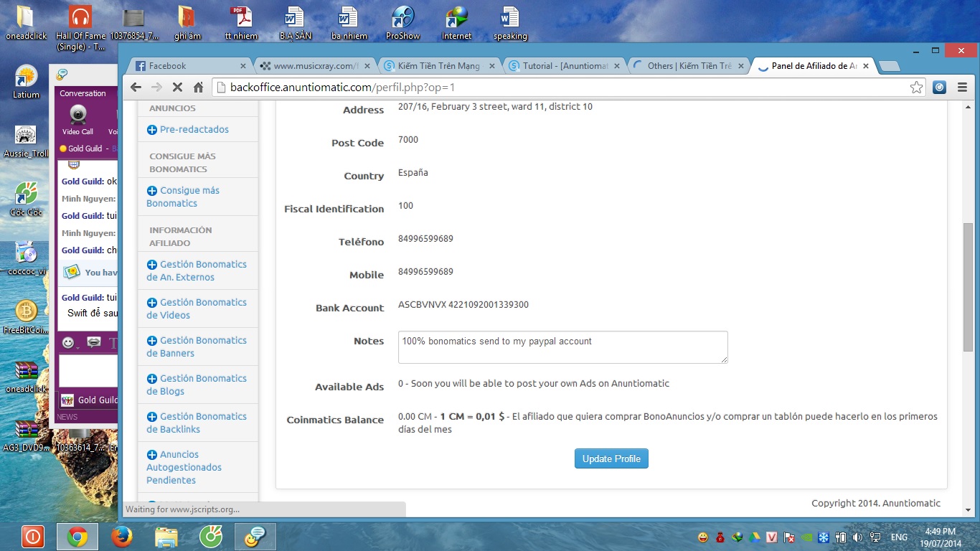Click the chat message input box
This screenshot has height=551, width=980.
88,371
